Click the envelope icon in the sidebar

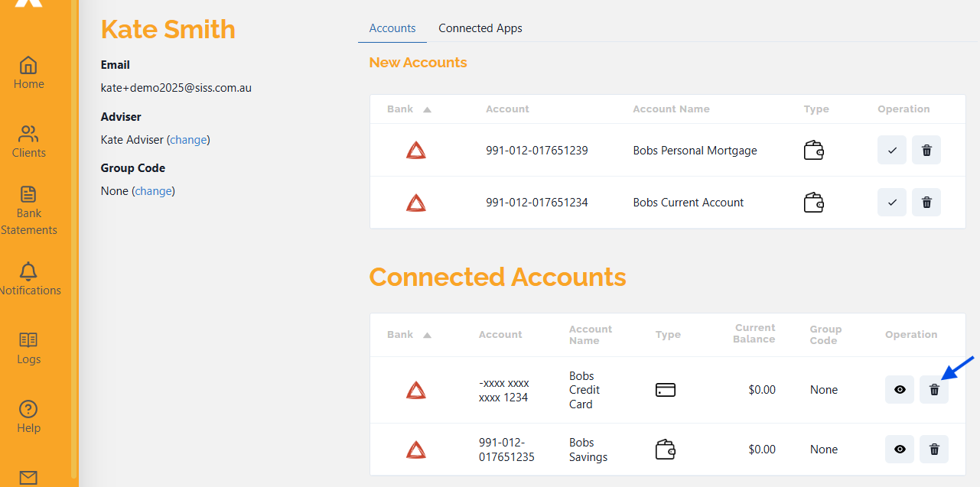pyautogui.click(x=28, y=477)
